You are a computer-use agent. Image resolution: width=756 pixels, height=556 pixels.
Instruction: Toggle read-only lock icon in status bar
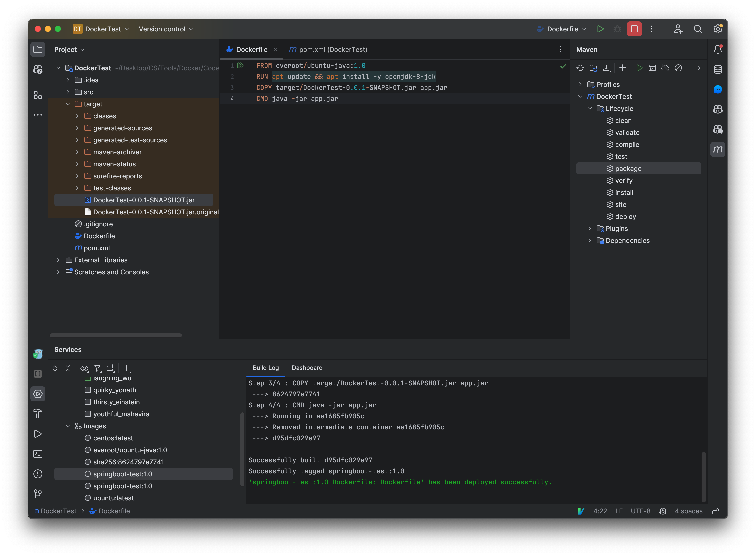coord(715,511)
